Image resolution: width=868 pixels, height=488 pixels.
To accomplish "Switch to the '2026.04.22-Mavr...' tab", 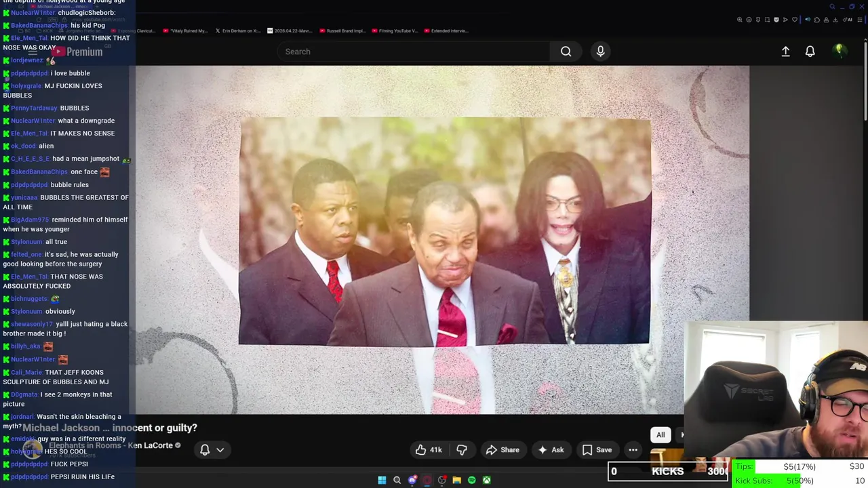I will [290, 30].
